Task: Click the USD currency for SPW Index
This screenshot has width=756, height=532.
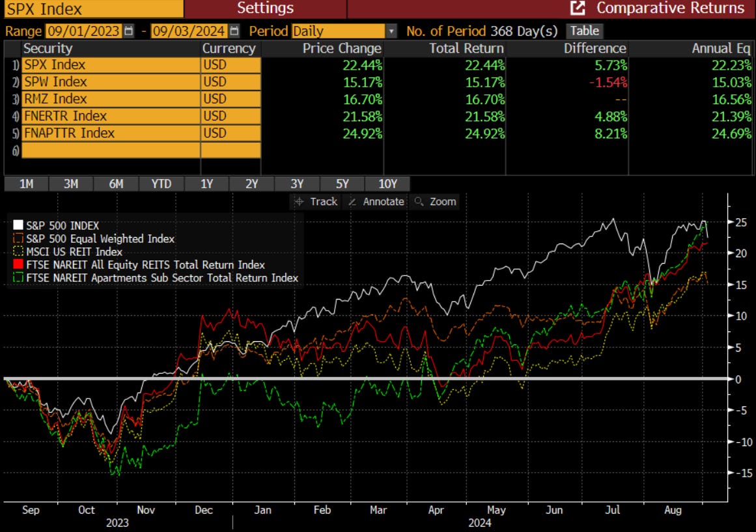Action: [x=231, y=82]
